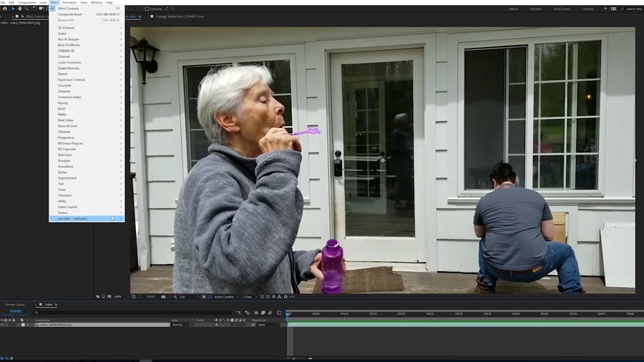Open the Animation menu

click(x=69, y=2)
